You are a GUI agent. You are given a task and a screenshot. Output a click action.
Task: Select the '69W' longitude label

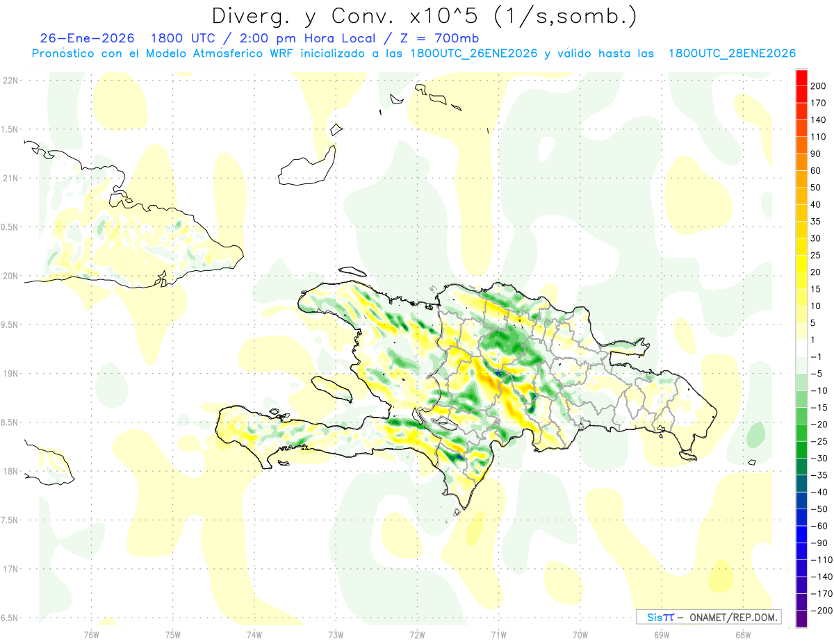coord(661,634)
